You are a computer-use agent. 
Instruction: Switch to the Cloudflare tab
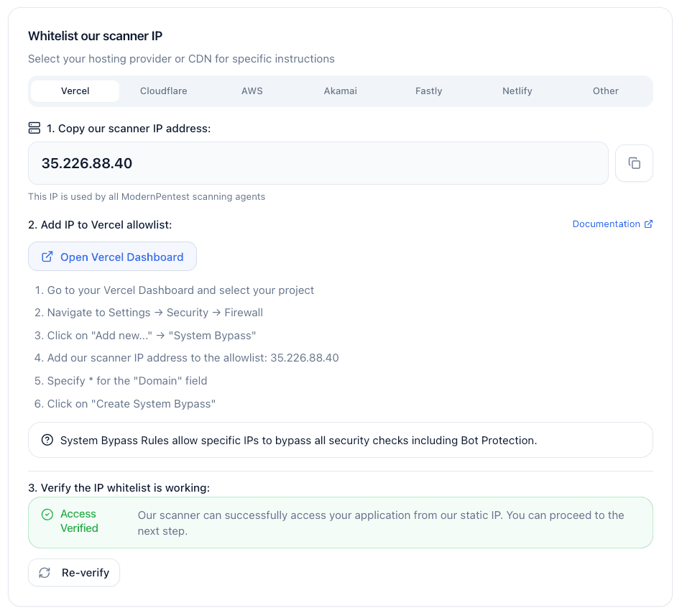(163, 91)
